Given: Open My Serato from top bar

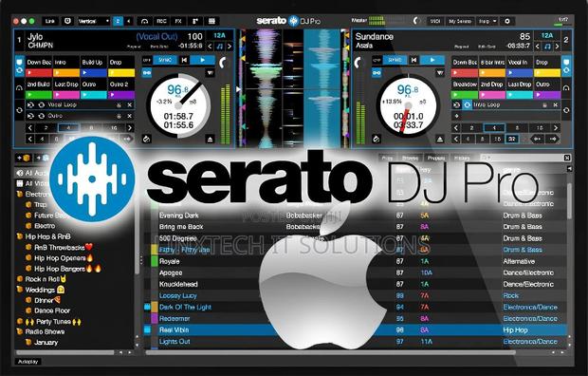Looking at the screenshot, I should tap(460, 21).
